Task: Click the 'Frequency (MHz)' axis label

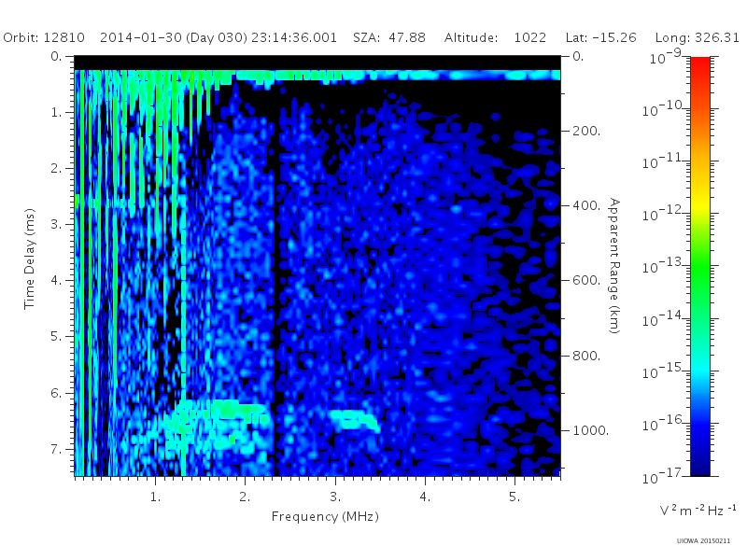Action: (x=325, y=516)
